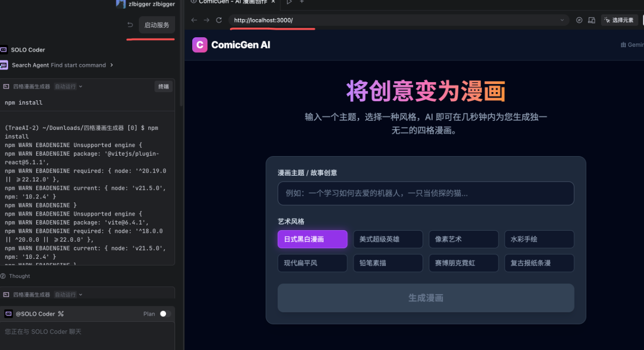This screenshot has height=350, width=644.
Task: Reload the page in the browser
Action: point(219,20)
